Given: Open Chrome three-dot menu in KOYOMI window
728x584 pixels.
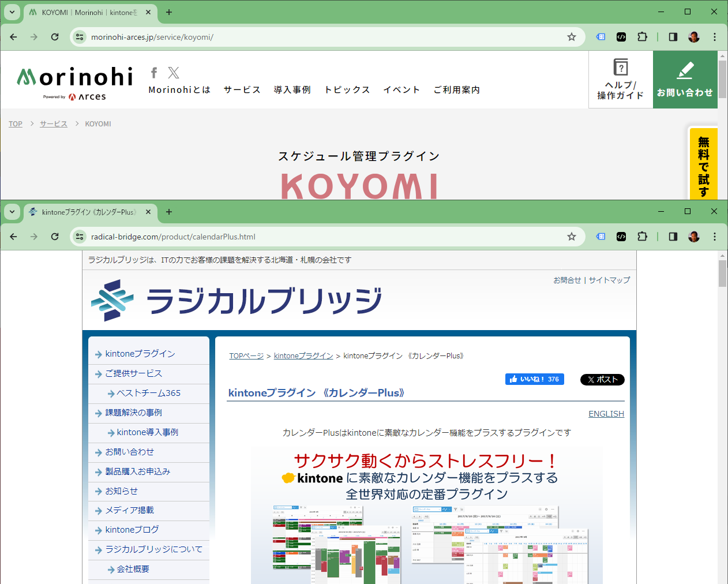Looking at the screenshot, I should 715,37.
